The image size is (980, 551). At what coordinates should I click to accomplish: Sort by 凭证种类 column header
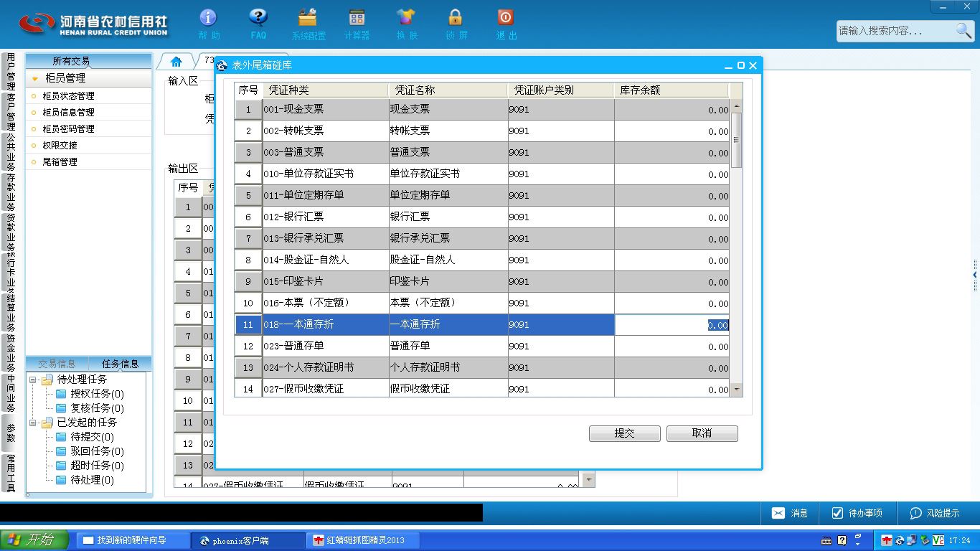tap(326, 90)
